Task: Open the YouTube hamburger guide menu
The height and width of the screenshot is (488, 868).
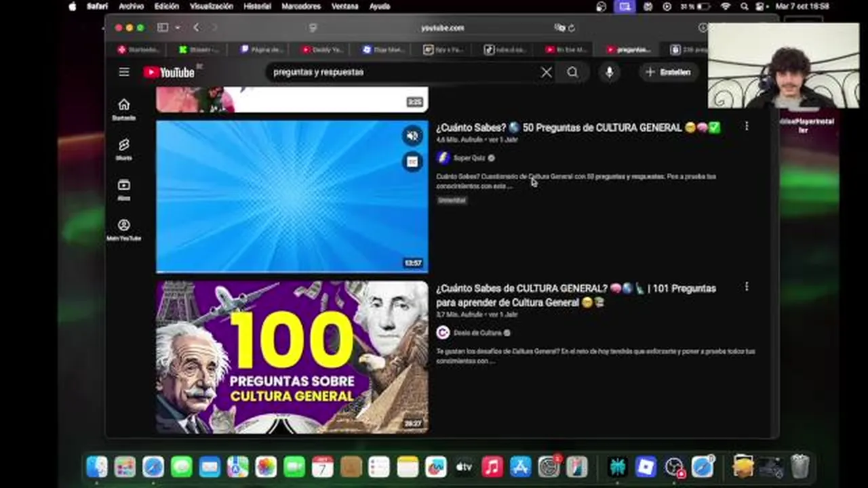Action: (x=123, y=72)
